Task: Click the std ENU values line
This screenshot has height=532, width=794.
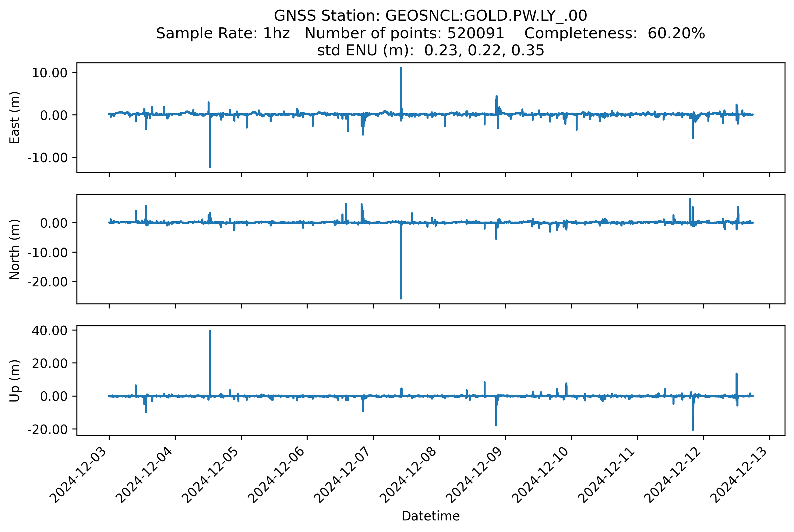Action: click(430, 51)
